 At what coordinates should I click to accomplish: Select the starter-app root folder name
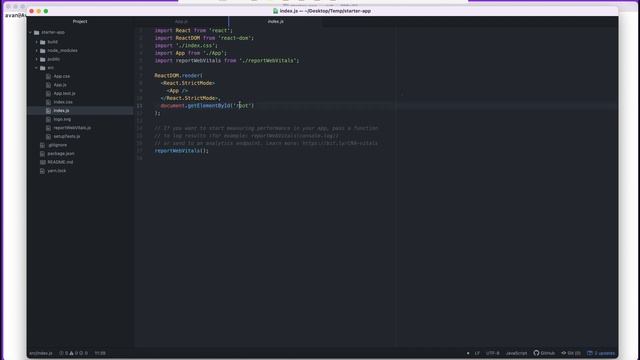(x=53, y=32)
